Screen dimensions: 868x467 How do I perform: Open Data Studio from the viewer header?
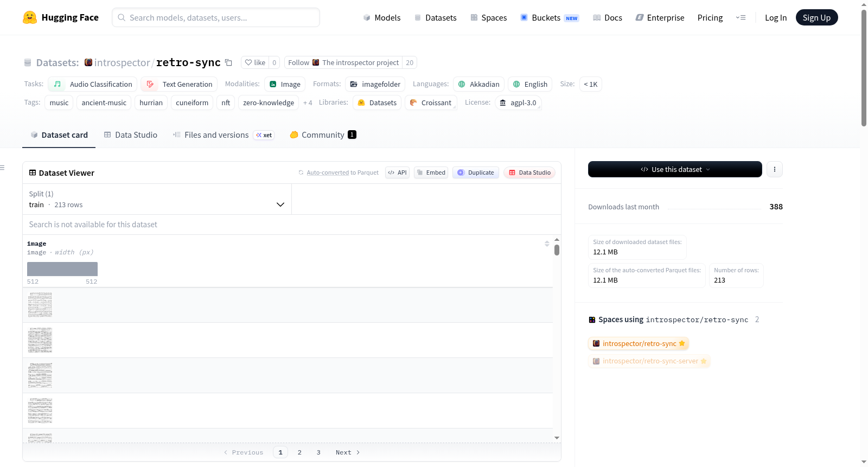pos(529,172)
